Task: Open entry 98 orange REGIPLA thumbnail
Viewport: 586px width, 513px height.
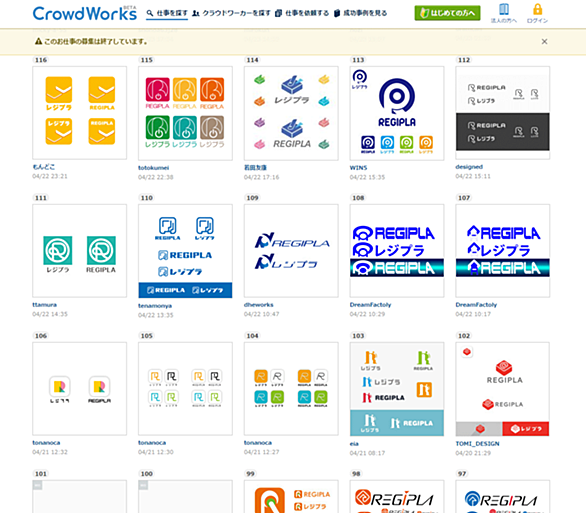Action: pyautogui.click(x=397, y=497)
